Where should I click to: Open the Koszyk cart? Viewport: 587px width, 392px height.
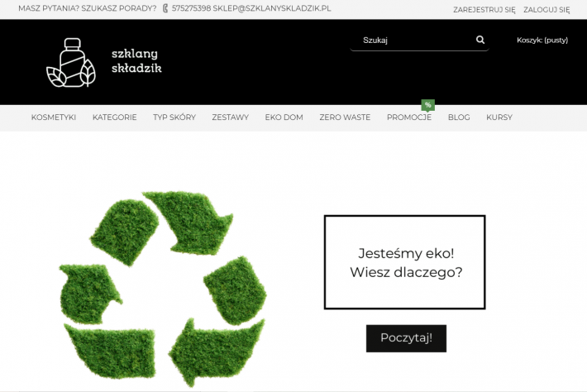tap(542, 40)
